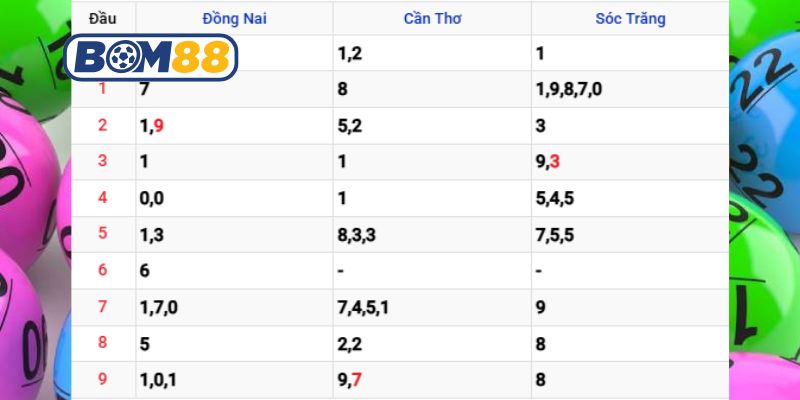The height and width of the screenshot is (400, 800).
Task: Select the red row label 9
Action: click(102, 381)
